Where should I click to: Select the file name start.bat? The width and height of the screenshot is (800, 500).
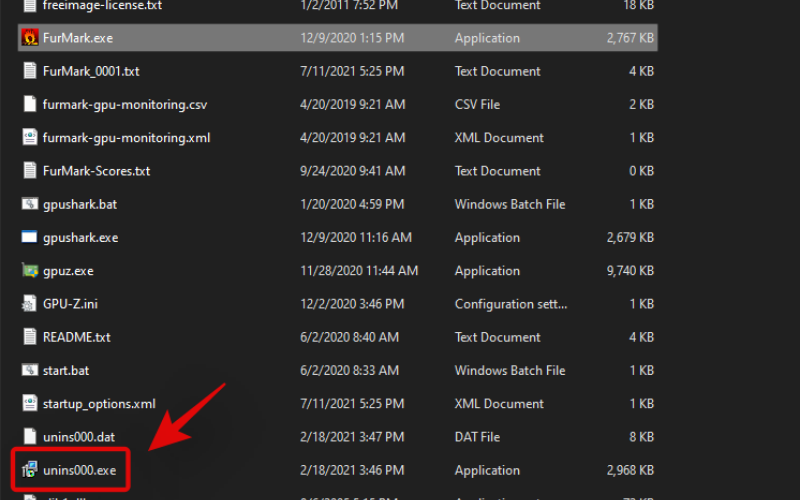click(x=66, y=370)
